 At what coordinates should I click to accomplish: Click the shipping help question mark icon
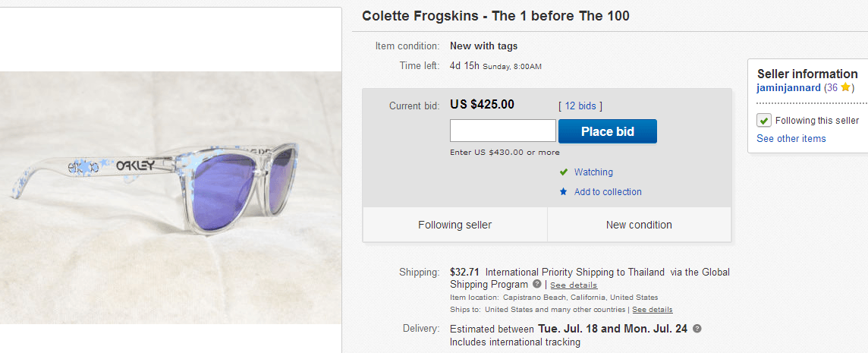pyautogui.click(x=537, y=284)
